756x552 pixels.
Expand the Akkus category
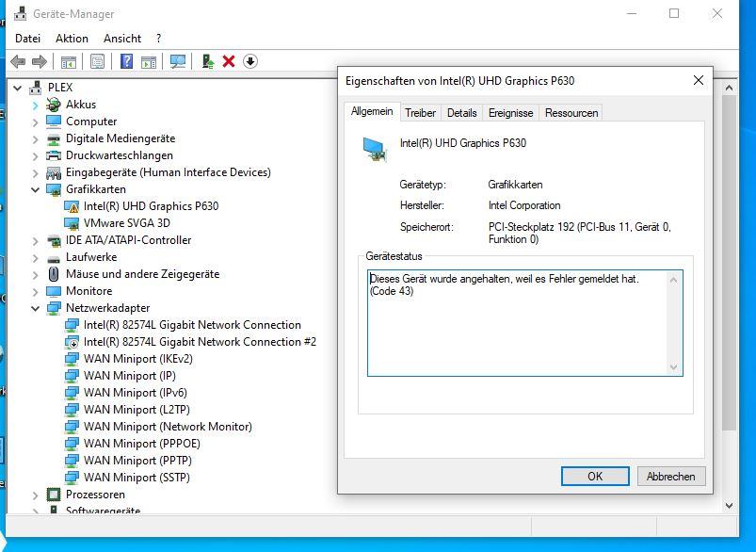coord(35,106)
